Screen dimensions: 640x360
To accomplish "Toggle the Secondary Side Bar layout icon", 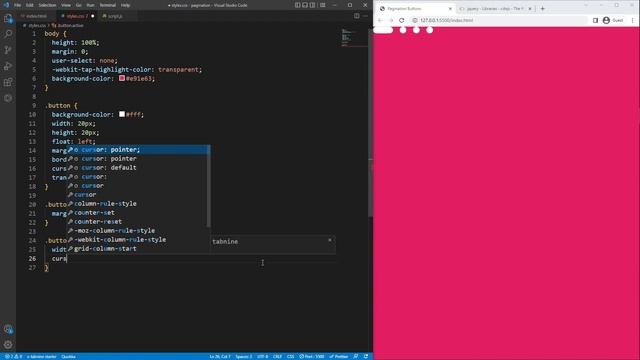I will coord(312,5).
